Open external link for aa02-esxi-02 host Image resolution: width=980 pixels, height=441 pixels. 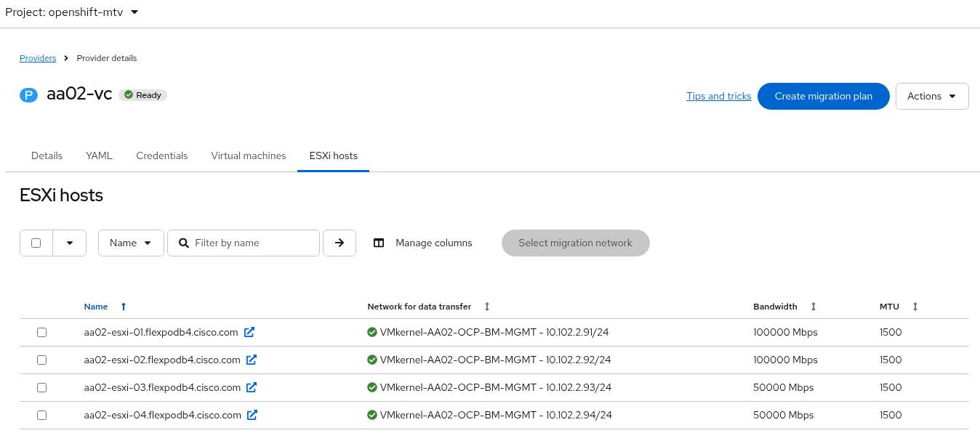click(252, 360)
